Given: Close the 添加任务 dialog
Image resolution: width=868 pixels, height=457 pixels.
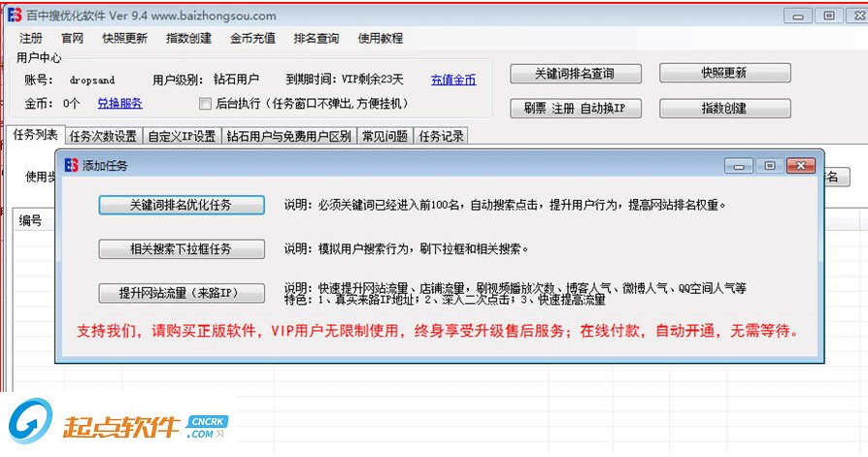Looking at the screenshot, I should pos(802,166).
